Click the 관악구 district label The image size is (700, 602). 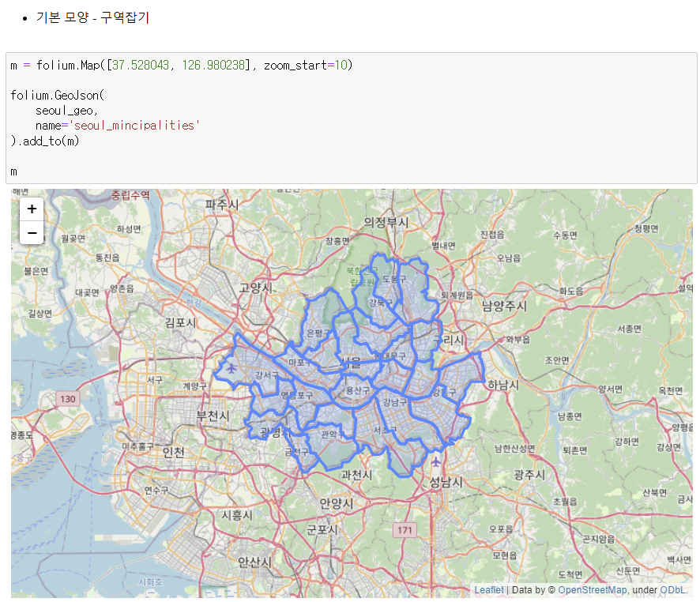(332, 435)
